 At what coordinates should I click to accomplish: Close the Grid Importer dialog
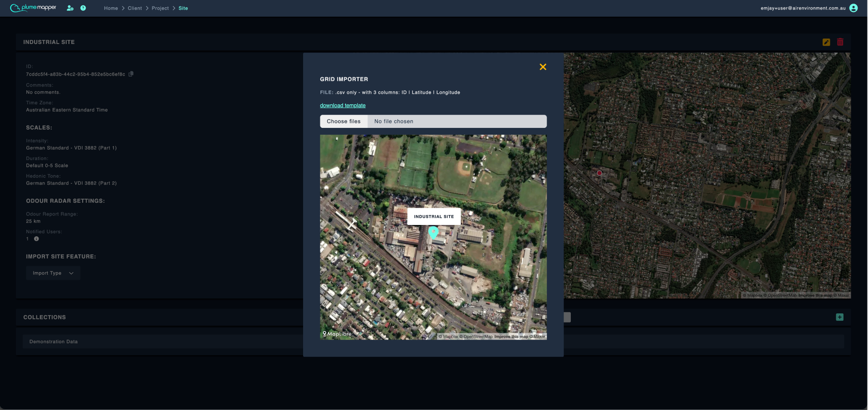543,67
